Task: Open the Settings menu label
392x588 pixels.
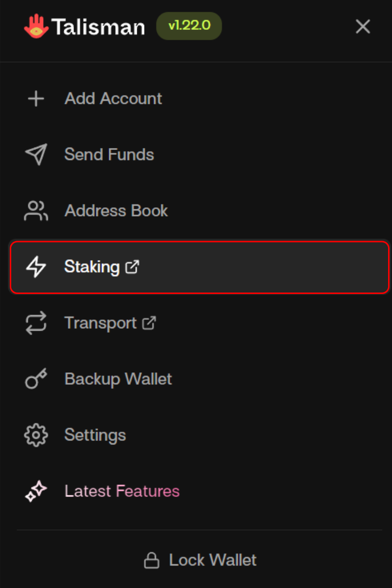Action: click(x=95, y=435)
